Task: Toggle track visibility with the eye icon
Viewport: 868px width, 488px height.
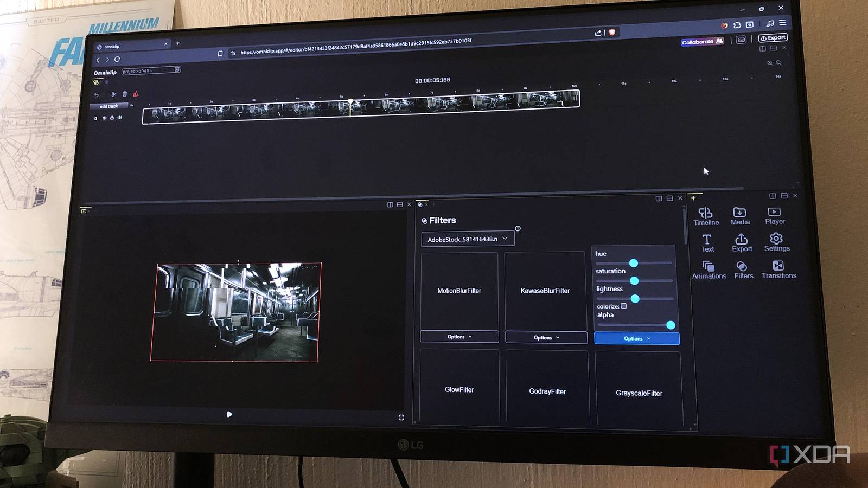Action: coord(105,118)
